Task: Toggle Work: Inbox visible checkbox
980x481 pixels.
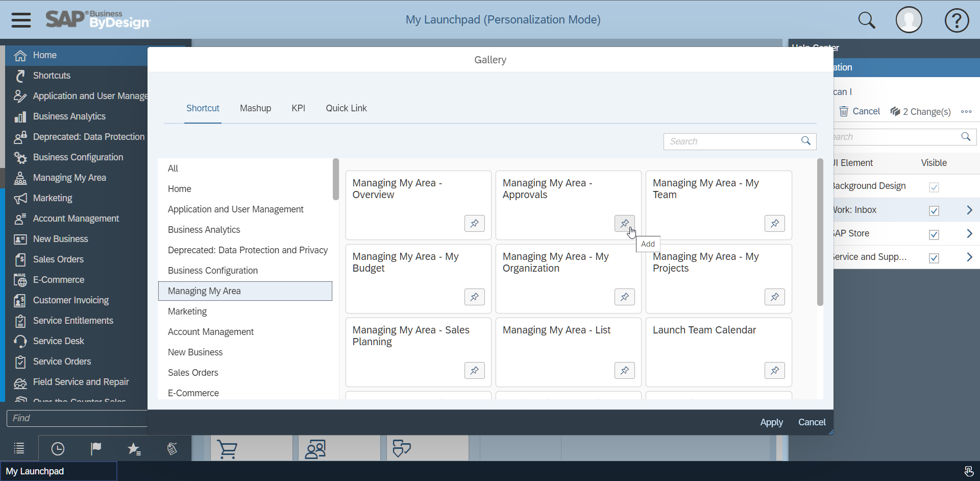Action: (934, 210)
